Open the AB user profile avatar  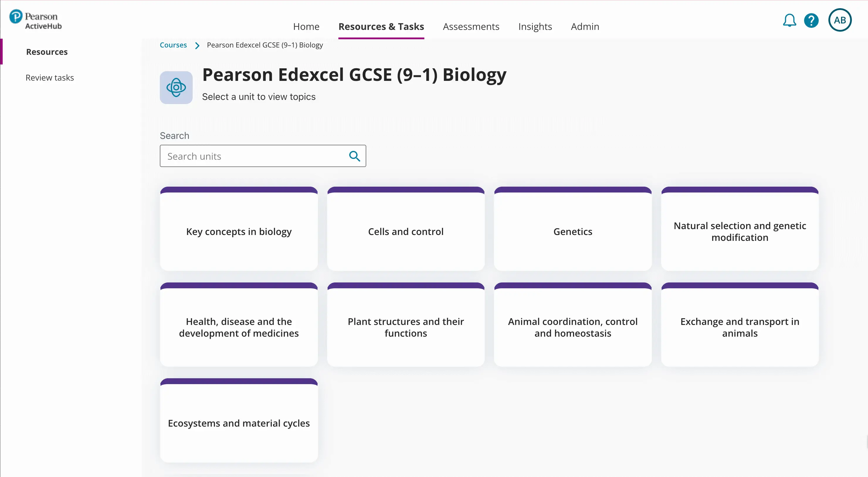839,20
